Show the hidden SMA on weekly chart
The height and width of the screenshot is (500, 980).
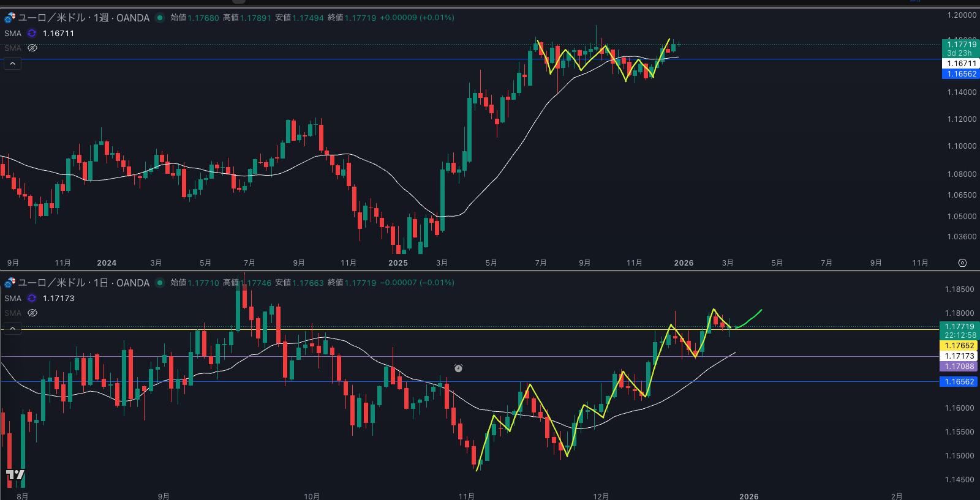point(32,48)
